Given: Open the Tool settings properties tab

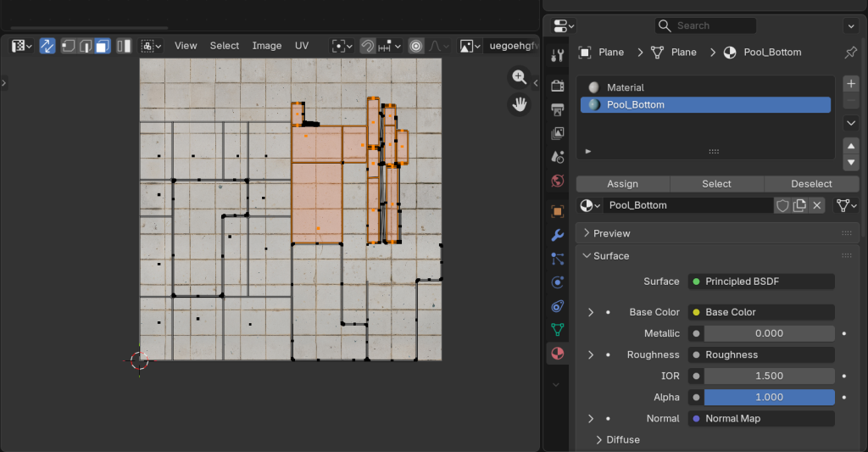Looking at the screenshot, I should point(557,56).
